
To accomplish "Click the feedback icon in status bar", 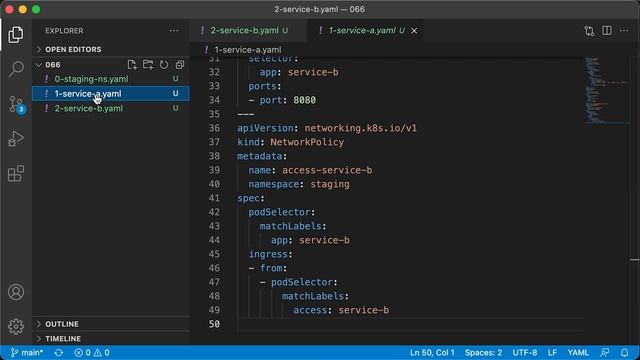I will click(x=604, y=353).
